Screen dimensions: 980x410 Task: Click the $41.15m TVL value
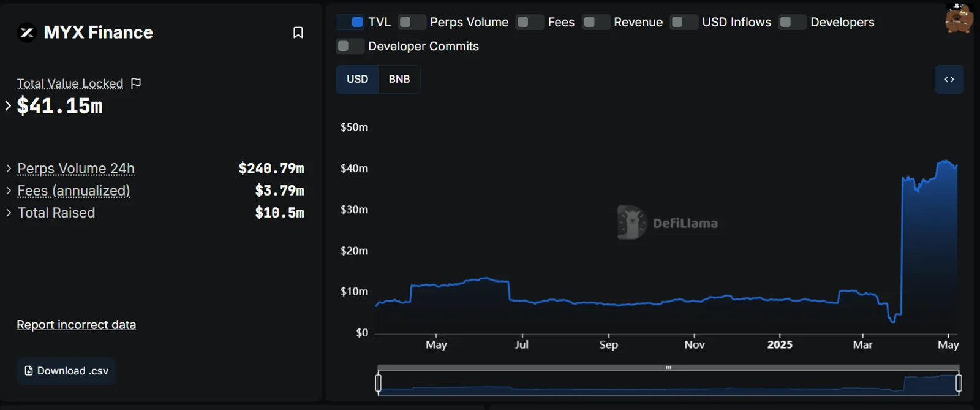pos(60,106)
